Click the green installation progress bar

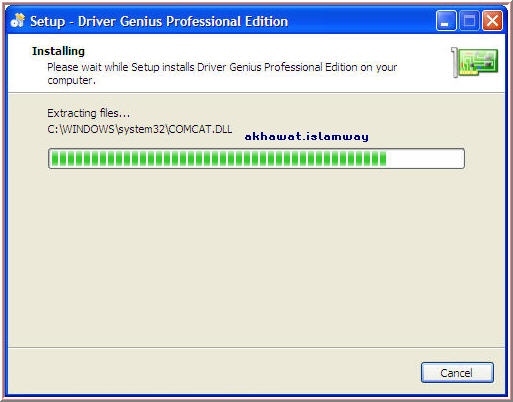click(x=256, y=159)
